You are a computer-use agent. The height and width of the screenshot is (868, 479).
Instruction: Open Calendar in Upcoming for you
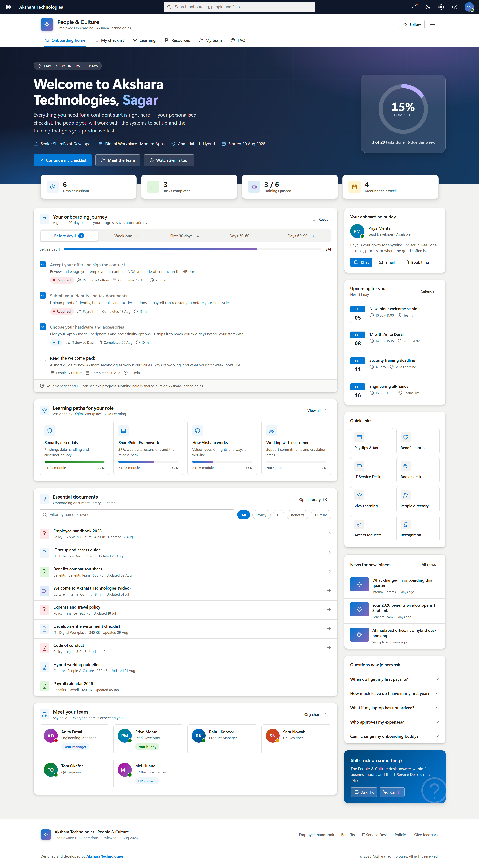[x=428, y=291]
